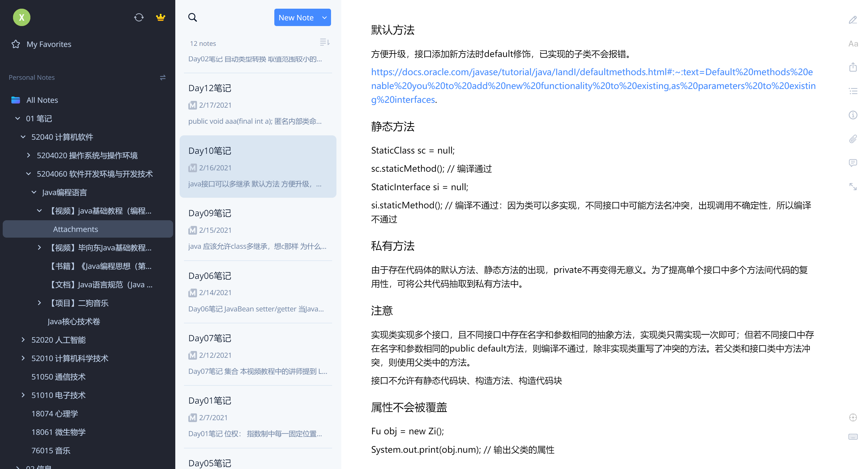Open the Day12笔记 note
The height and width of the screenshot is (469, 868).
coord(258,104)
